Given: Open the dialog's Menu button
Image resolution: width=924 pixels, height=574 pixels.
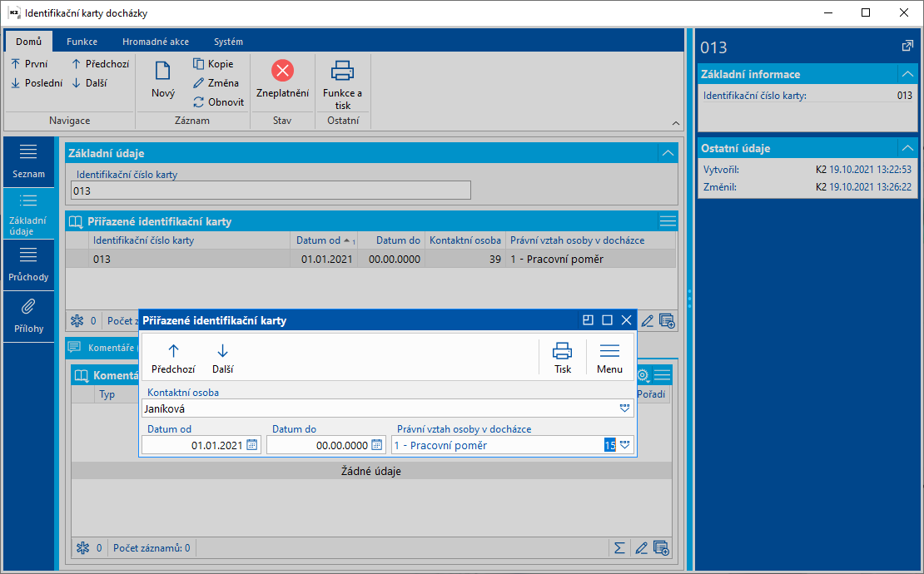Looking at the screenshot, I should (x=609, y=359).
